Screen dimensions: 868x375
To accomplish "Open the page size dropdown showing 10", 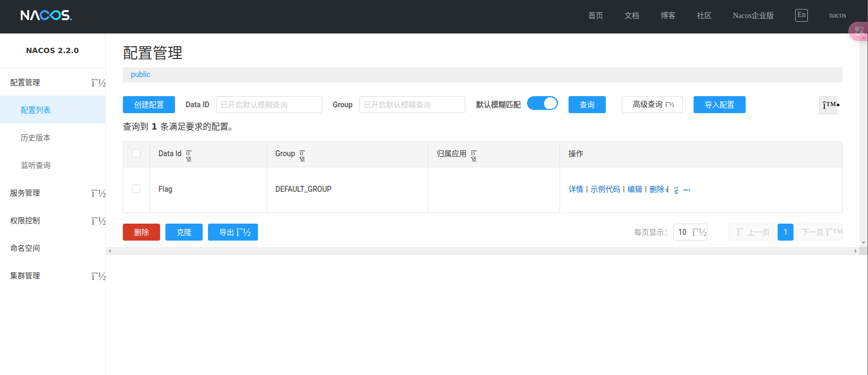I will [690, 232].
